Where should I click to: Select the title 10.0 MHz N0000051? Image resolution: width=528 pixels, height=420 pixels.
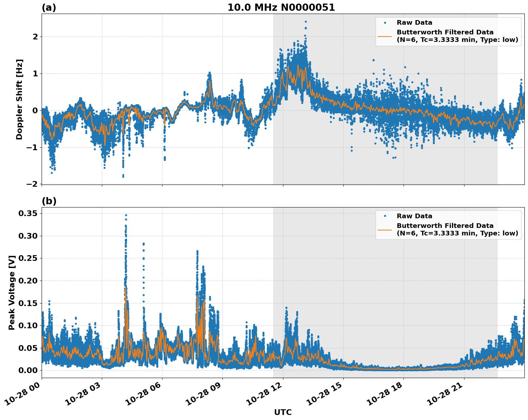[282, 7]
